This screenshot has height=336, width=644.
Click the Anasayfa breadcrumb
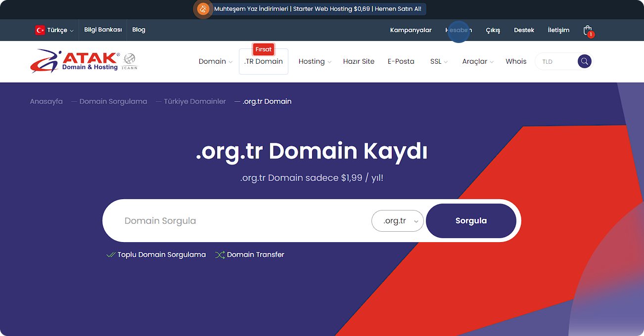pos(46,101)
